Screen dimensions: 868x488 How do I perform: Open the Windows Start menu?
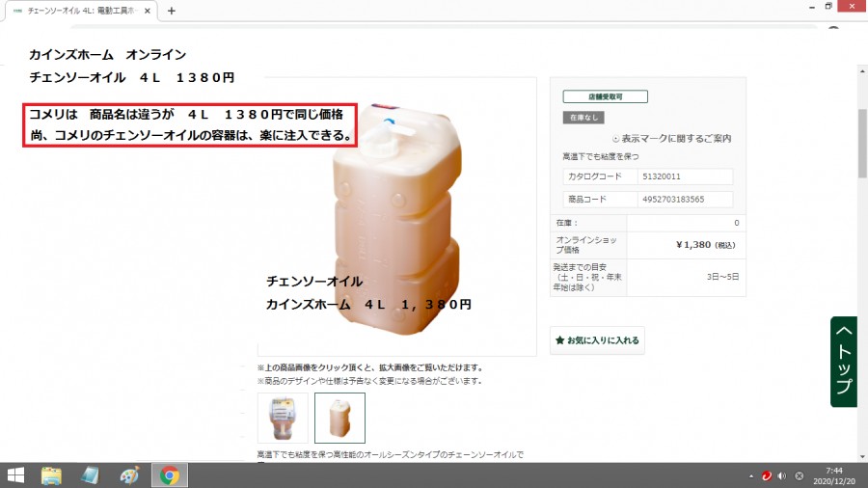point(15,475)
